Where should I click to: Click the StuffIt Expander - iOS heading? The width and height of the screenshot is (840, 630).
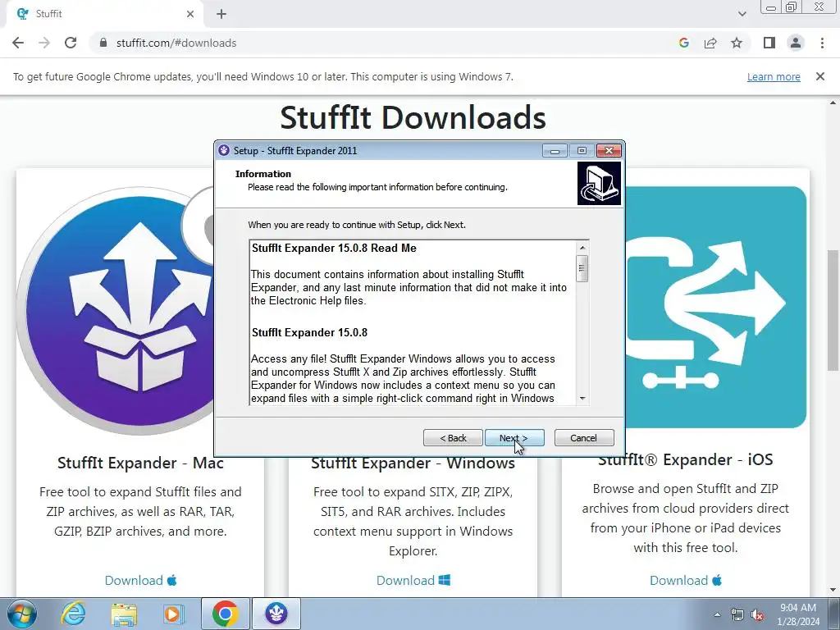pyautogui.click(x=686, y=459)
